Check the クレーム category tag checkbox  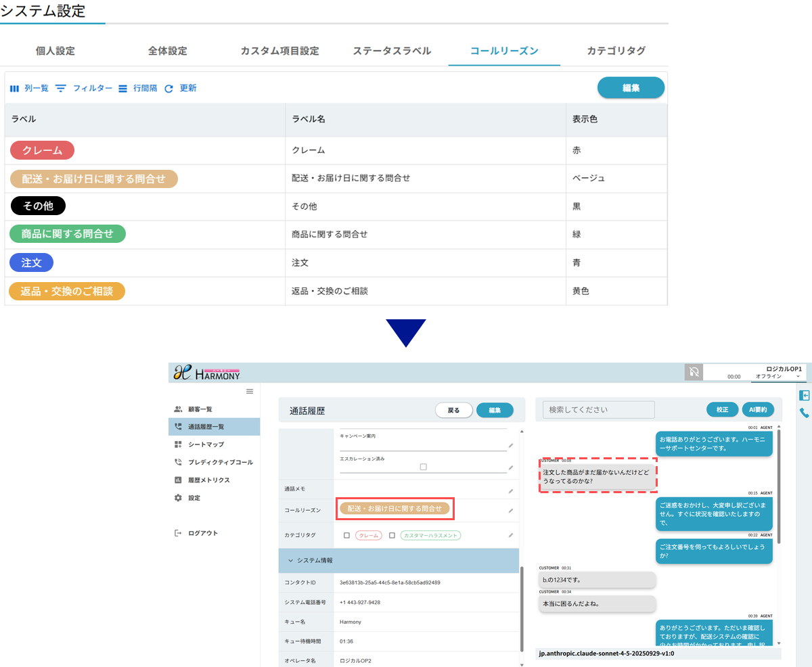click(346, 535)
